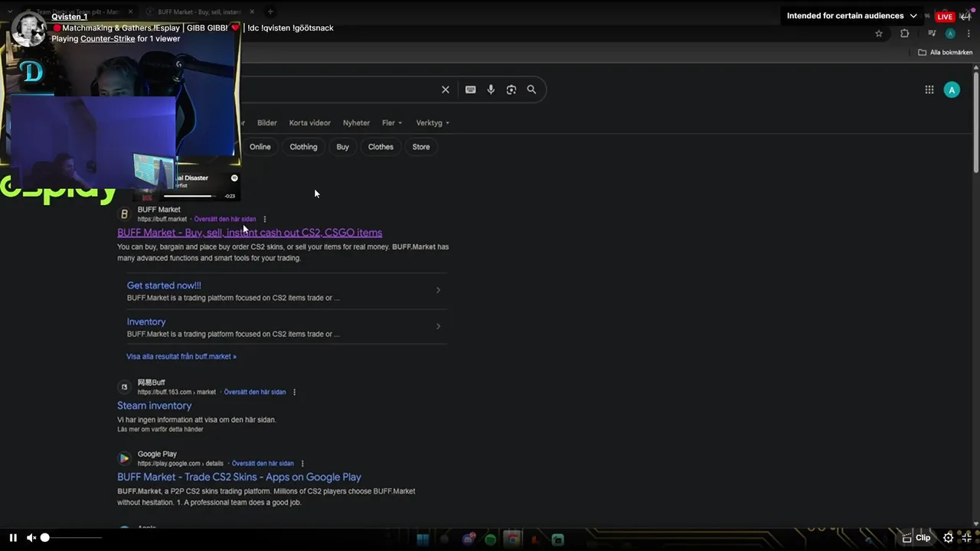Open the on-screen keyboard input tool
980x551 pixels.
pos(470,90)
